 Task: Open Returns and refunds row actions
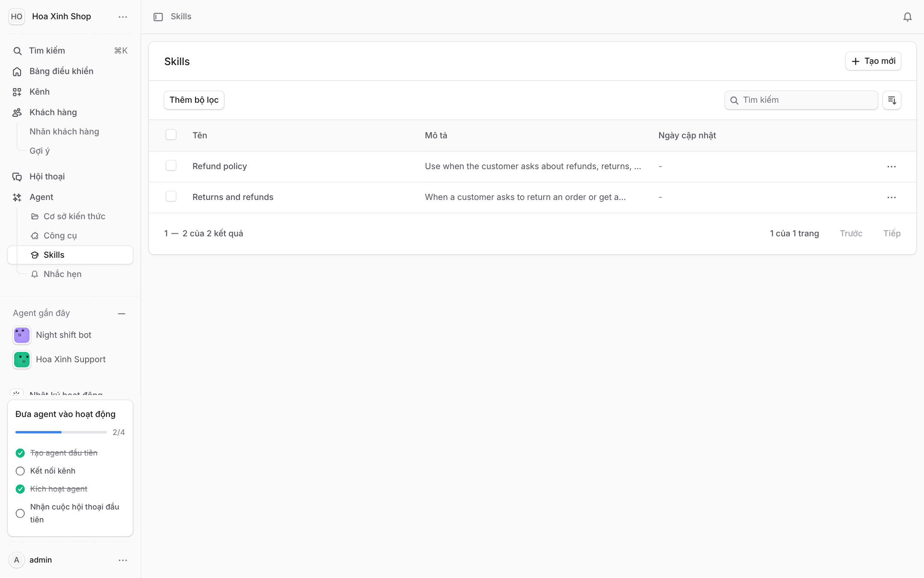[x=891, y=197]
